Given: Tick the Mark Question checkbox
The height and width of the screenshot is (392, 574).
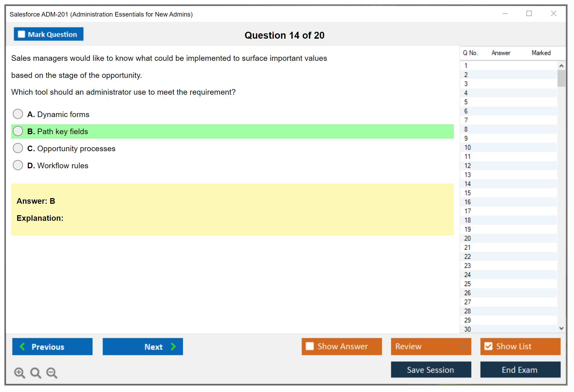Looking at the screenshot, I should pos(21,34).
